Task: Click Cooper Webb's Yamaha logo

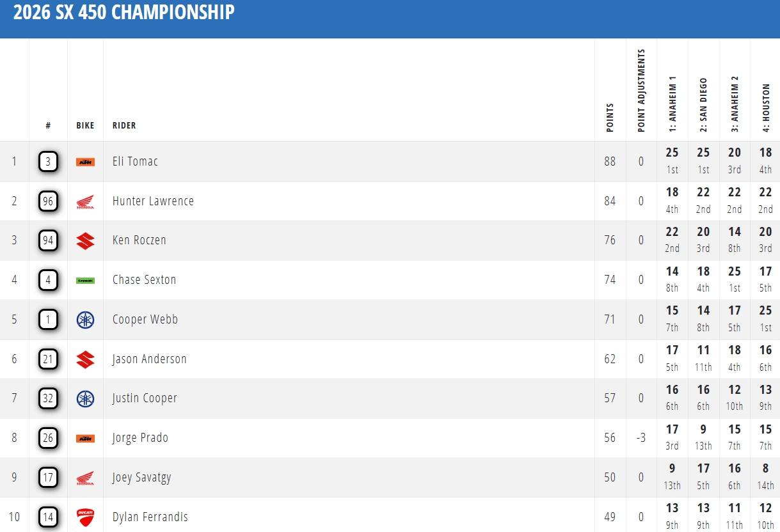Action: click(x=85, y=320)
